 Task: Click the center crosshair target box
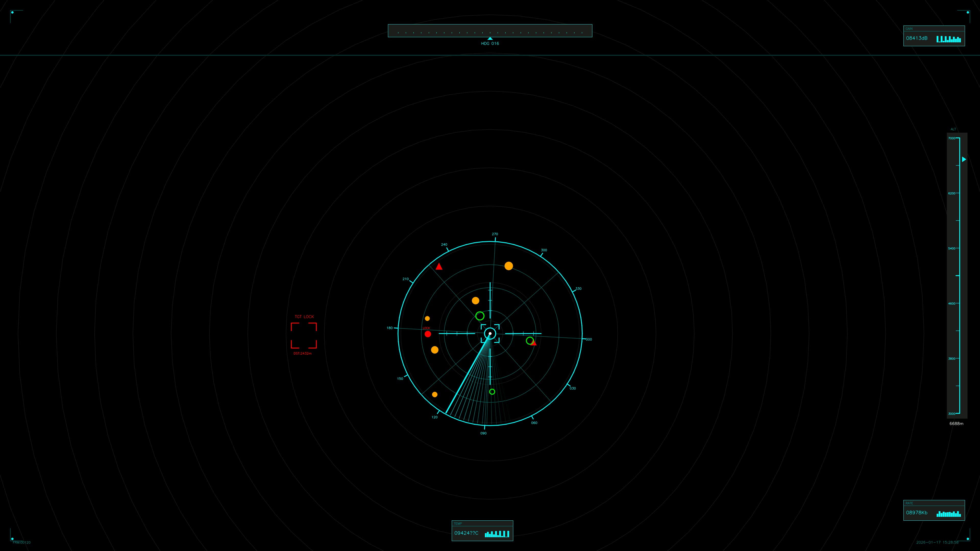coord(490,333)
